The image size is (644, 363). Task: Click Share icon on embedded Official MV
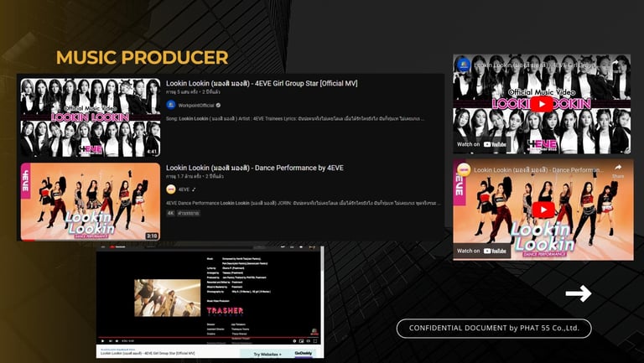tap(615, 63)
